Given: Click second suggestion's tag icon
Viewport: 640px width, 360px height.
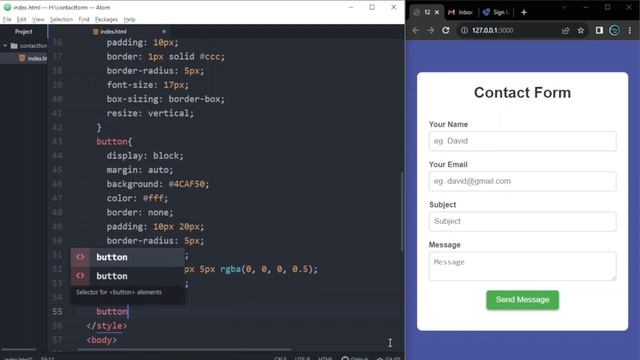Looking at the screenshot, I should pyautogui.click(x=80, y=276).
